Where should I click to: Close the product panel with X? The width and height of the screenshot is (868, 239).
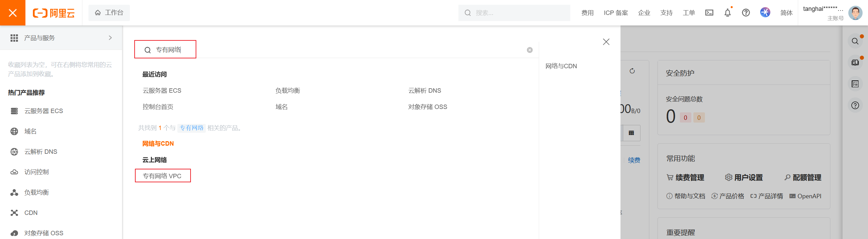click(606, 42)
